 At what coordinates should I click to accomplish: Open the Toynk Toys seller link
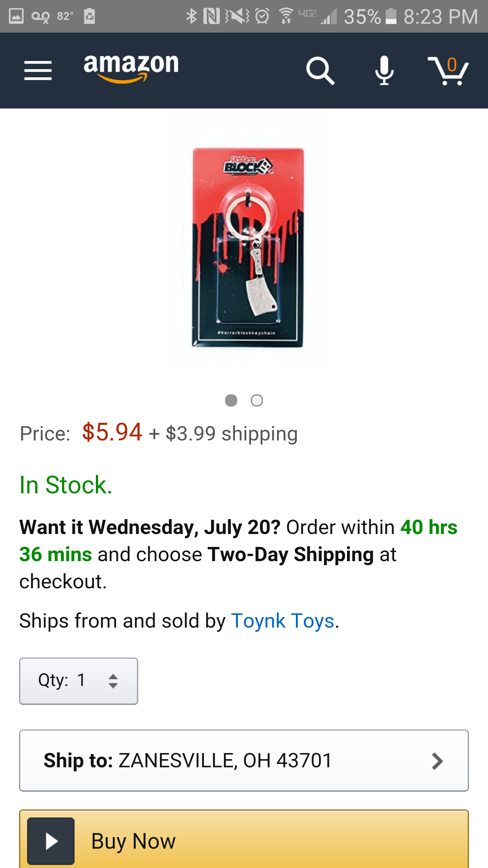[x=283, y=621]
